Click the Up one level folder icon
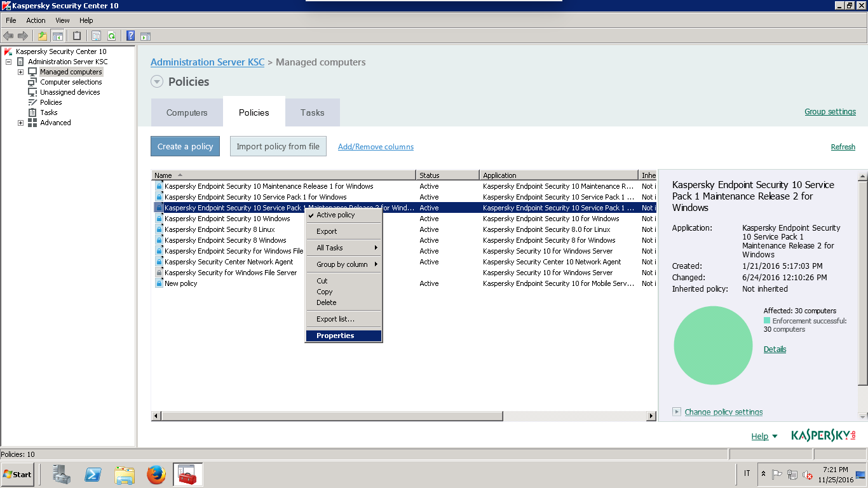The image size is (868, 488). (43, 36)
